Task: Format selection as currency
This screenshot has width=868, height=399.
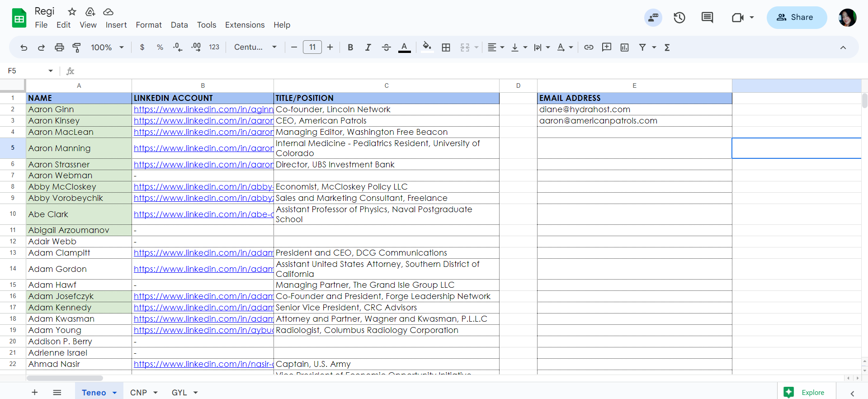Action: tap(142, 47)
